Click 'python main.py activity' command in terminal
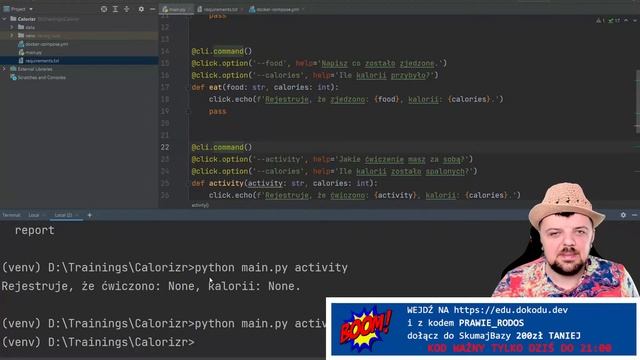The image size is (640, 360). tap(271, 268)
